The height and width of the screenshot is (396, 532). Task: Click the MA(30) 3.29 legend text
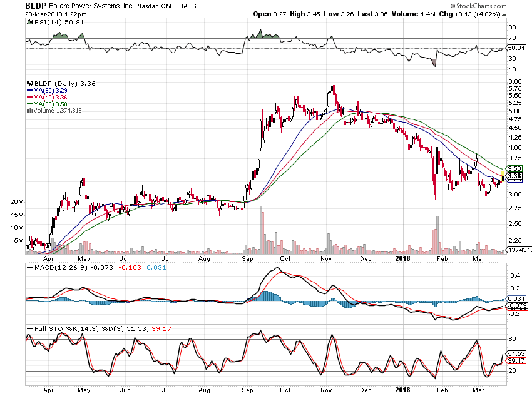tap(50, 91)
